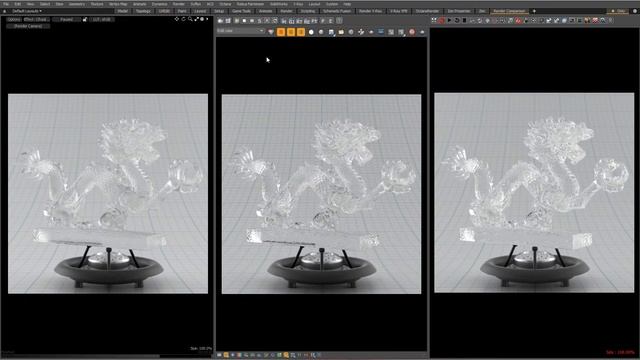Toggle the lock icon in preview panel
Viewport: 640px width, 360px height.
coord(85,19)
